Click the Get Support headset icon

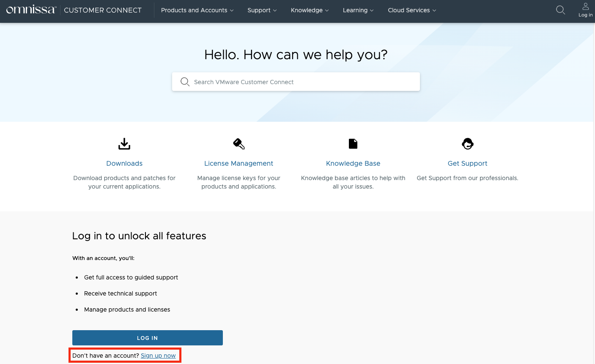467,144
